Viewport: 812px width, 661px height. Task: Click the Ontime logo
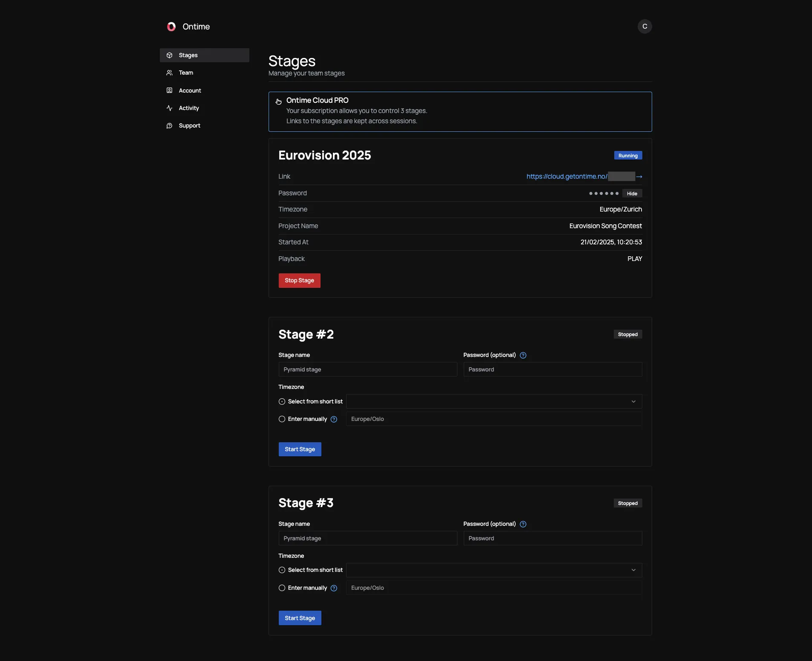coord(171,26)
